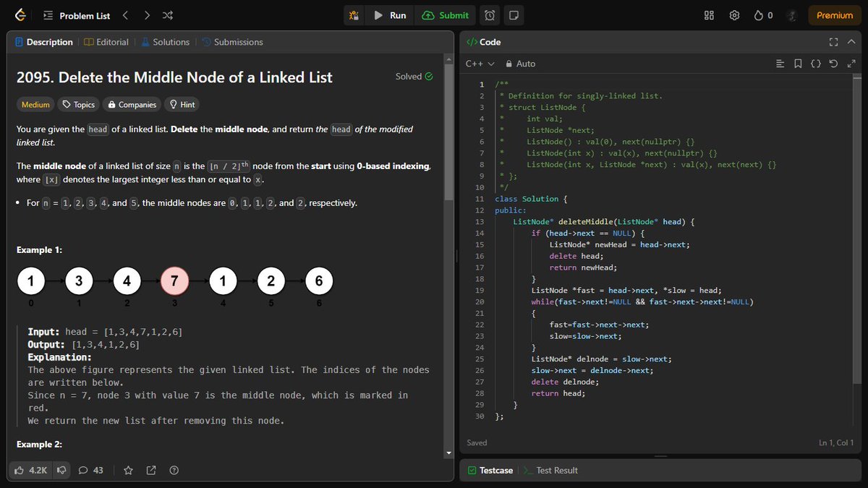Switch to the Editorial tab
This screenshot has height=488, width=868.
pyautogui.click(x=106, y=42)
